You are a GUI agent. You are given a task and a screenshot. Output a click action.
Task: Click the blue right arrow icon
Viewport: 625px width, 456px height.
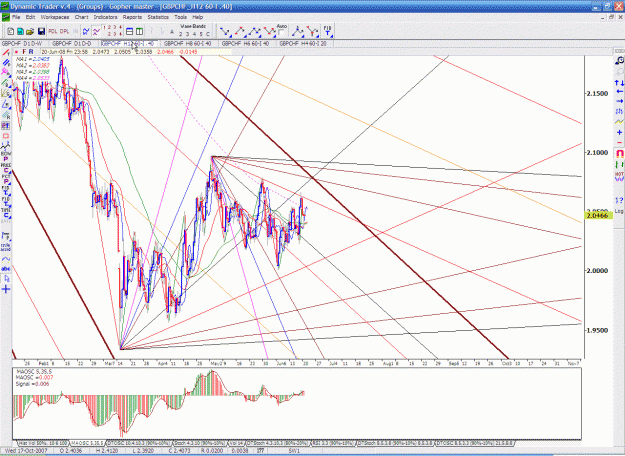pos(619,101)
